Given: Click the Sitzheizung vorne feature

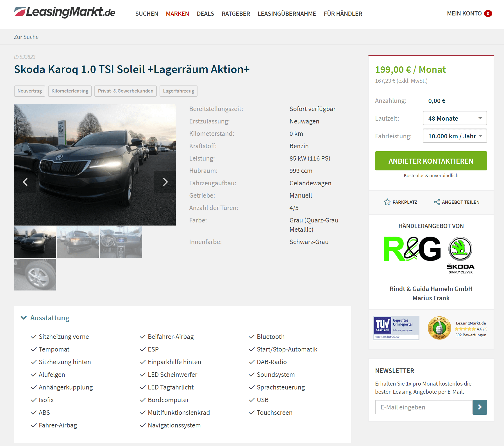Looking at the screenshot, I should point(64,337).
